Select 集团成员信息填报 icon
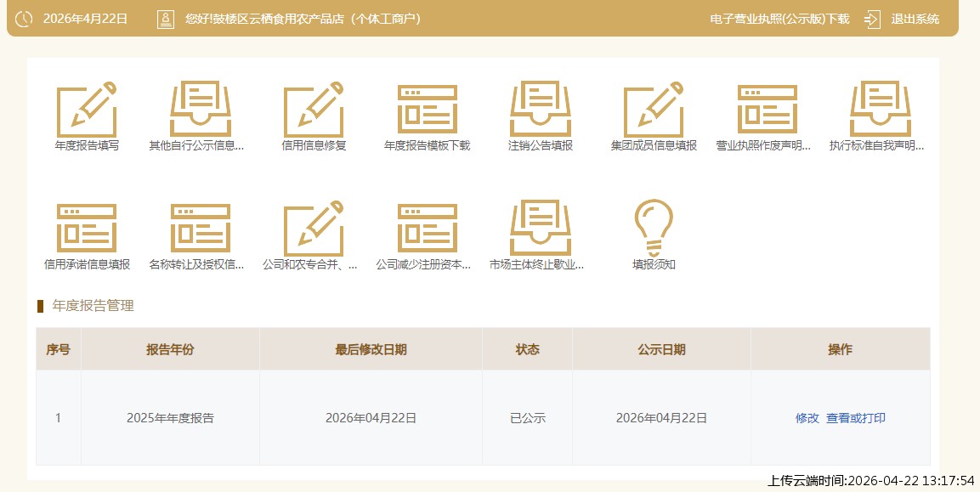The image size is (980, 492). 654,110
